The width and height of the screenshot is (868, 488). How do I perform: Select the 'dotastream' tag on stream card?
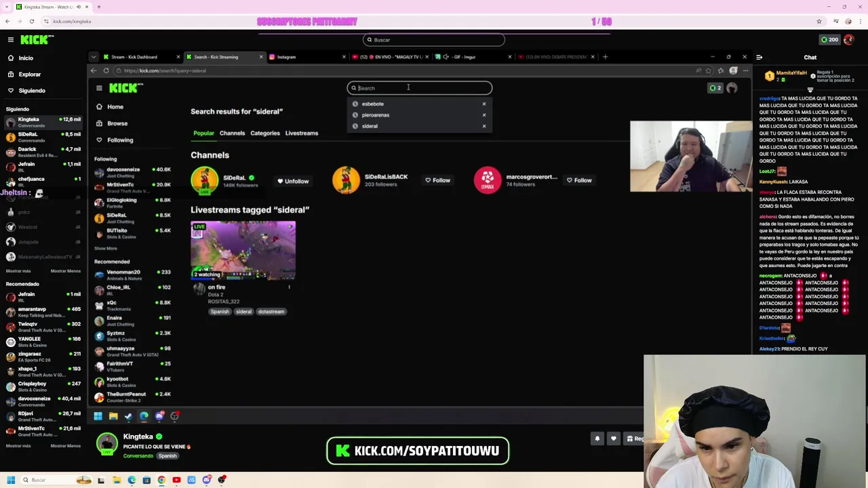271,312
